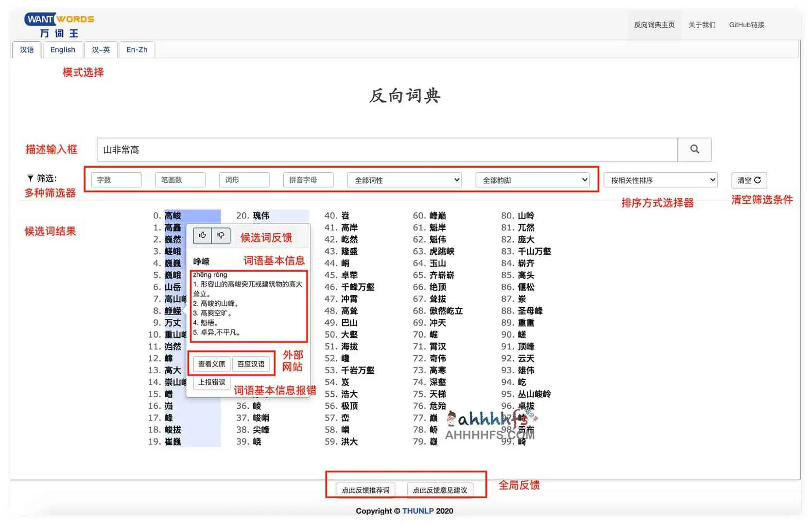This screenshot has width=812, height=525.
Task: Select 反向词典主页 in the navigation menu
Action: click(x=654, y=25)
